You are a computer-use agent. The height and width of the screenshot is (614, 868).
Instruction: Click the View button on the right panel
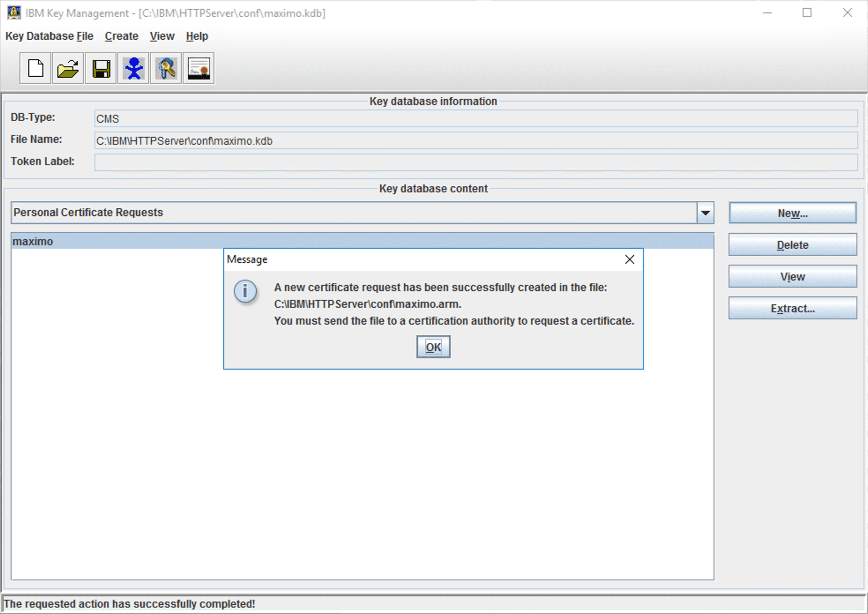793,277
